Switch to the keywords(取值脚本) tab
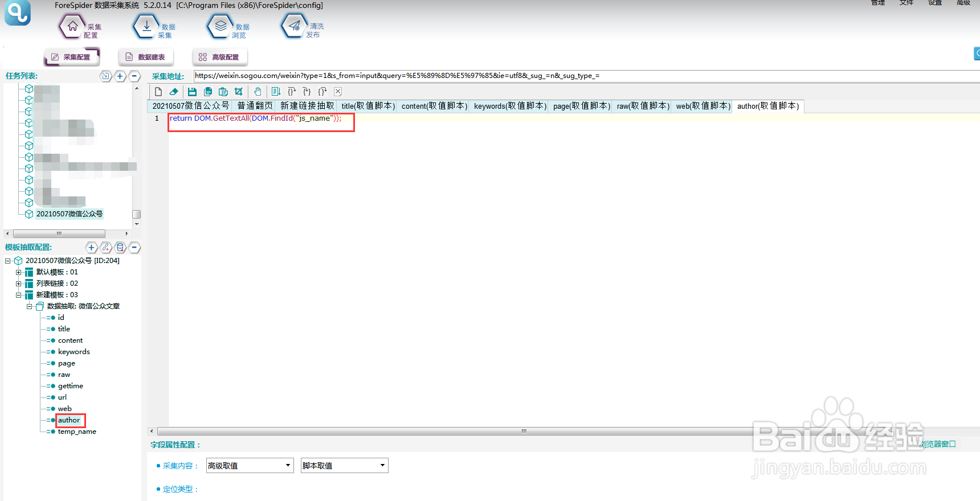980x501 pixels. pos(510,106)
